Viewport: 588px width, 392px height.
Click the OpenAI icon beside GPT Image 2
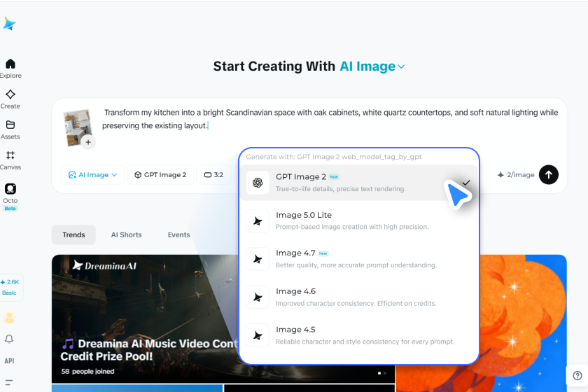(x=258, y=183)
